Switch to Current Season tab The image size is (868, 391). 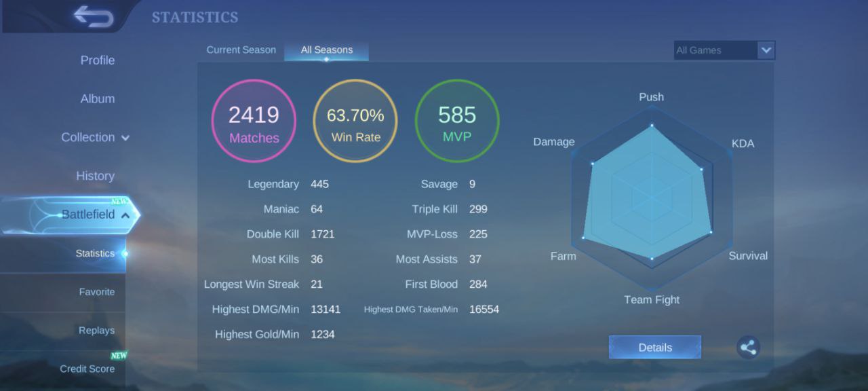(x=241, y=50)
